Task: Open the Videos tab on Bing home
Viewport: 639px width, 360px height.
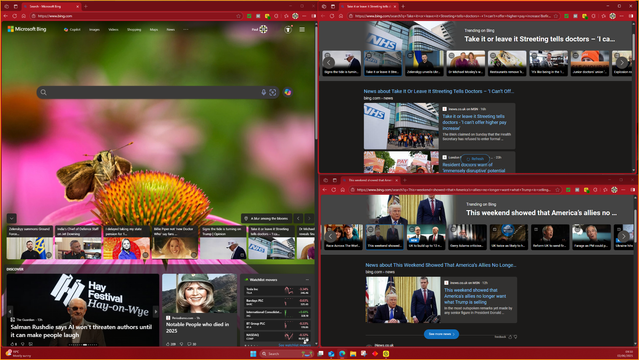Action: (x=113, y=29)
